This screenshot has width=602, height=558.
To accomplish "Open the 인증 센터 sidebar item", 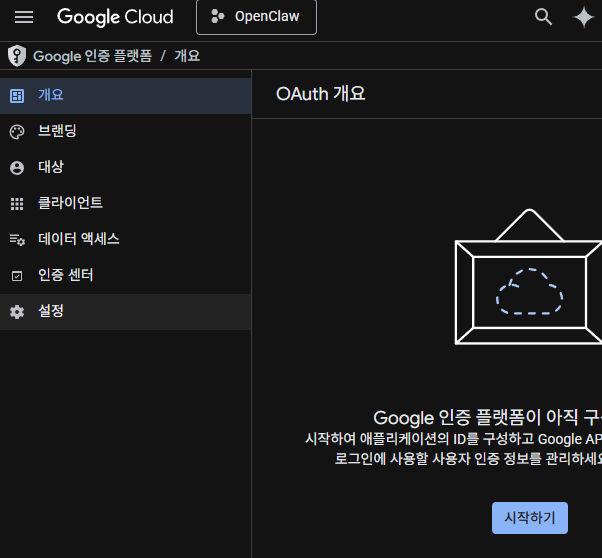I will click(x=126, y=276).
